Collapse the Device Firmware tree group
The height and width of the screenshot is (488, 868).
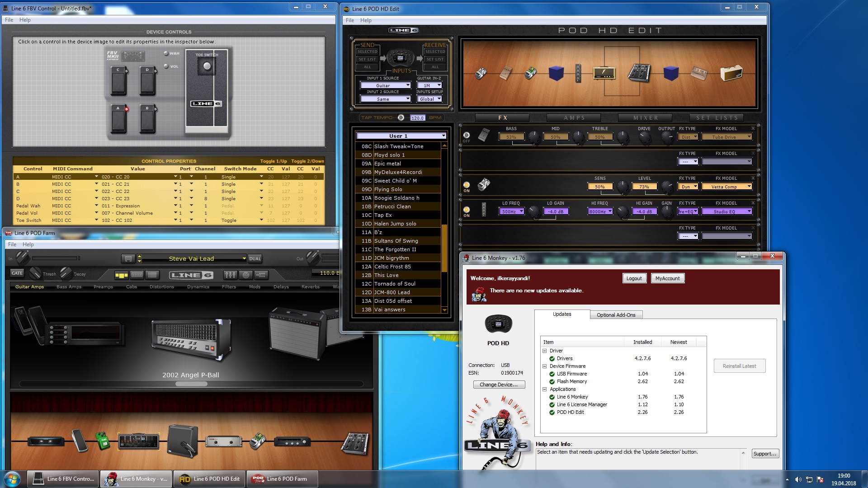545,366
